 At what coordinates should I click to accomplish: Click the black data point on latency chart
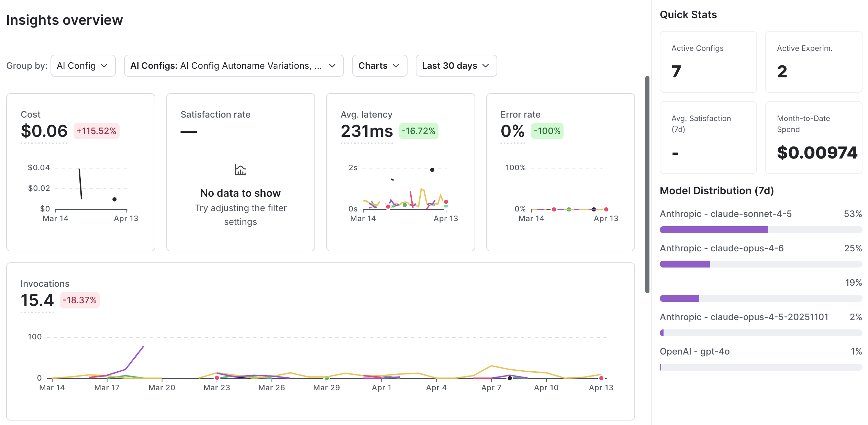(x=432, y=170)
